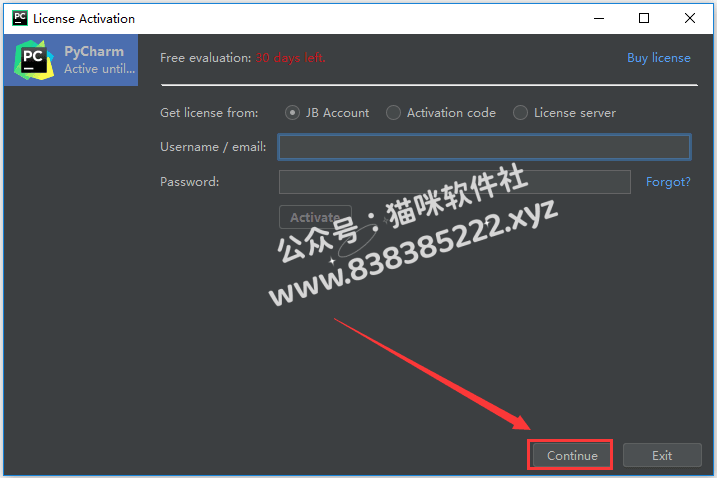Click Continue to start evaluation
This screenshot has width=717, height=478.
pyautogui.click(x=572, y=455)
